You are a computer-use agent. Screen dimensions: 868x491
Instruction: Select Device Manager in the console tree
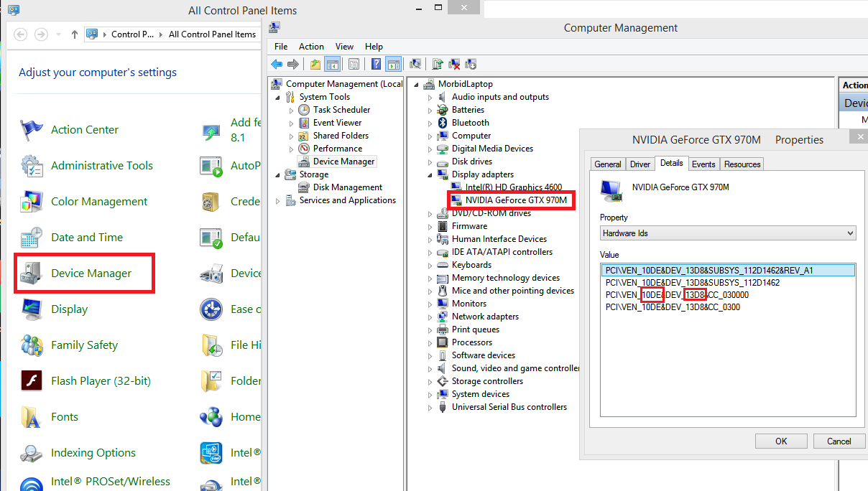[x=343, y=162]
